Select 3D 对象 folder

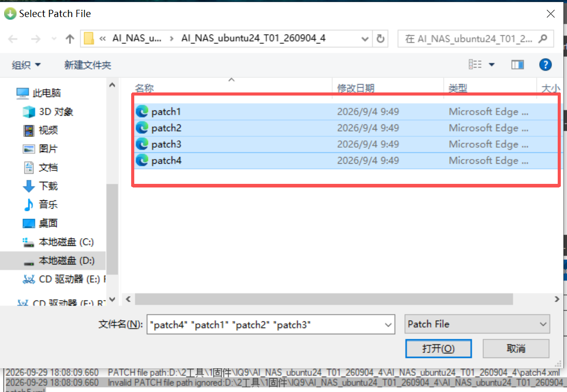point(56,112)
